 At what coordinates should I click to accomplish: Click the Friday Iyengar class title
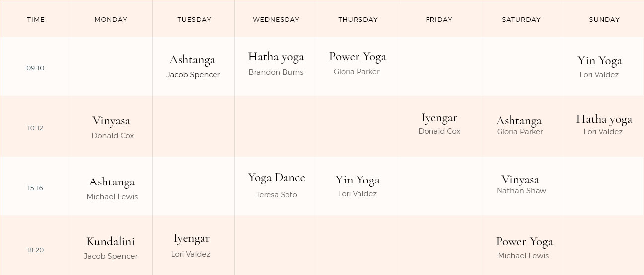[439, 118]
